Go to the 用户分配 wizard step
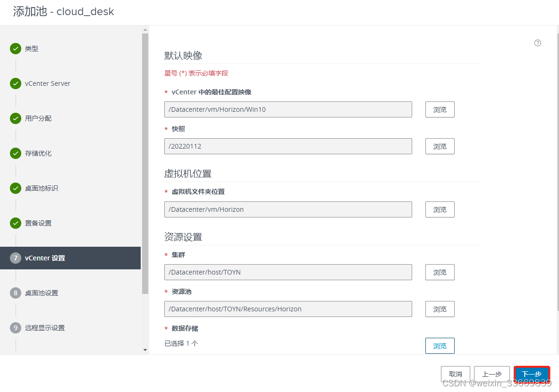The width and height of the screenshot is (559, 392). click(38, 118)
